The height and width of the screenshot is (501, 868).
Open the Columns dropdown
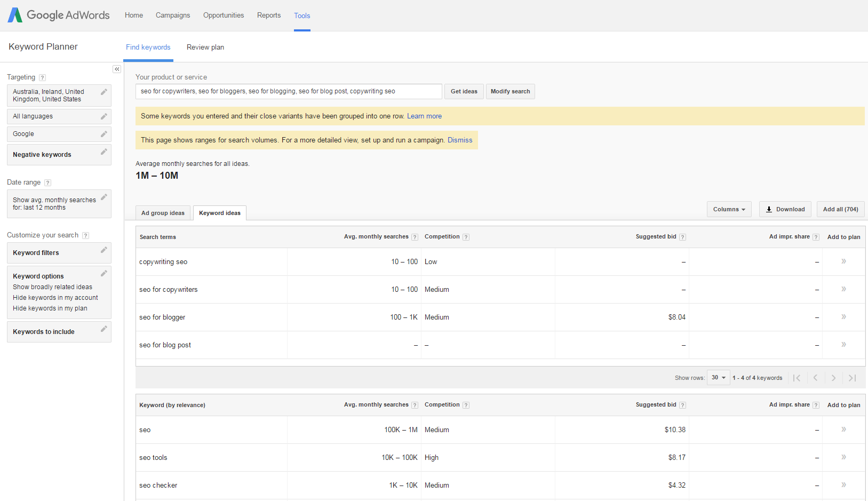tap(729, 209)
